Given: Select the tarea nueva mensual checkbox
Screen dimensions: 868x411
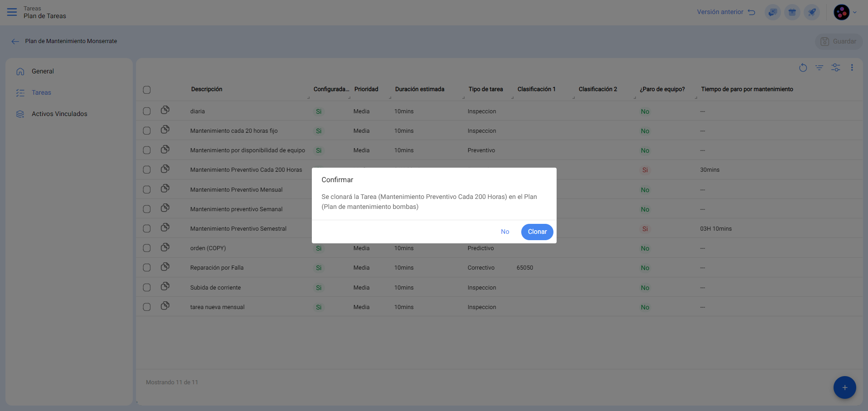Looking at the screenshot, I should pos(147,307).
